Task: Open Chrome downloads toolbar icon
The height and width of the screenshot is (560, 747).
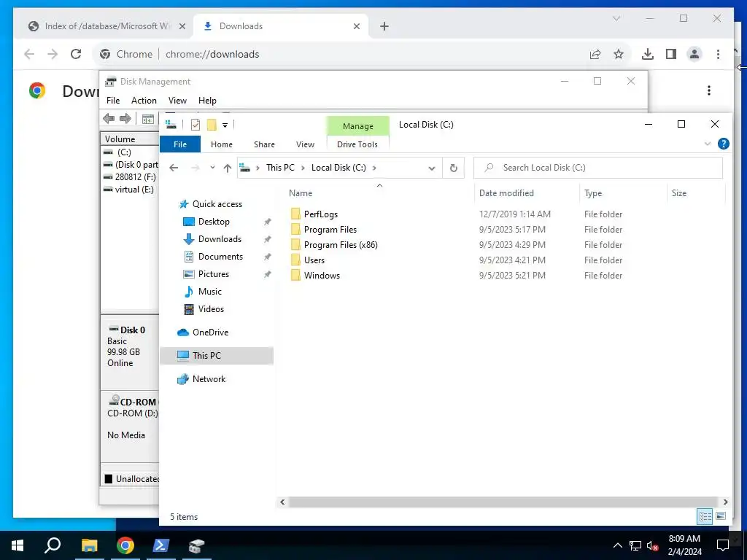Action: [648, 54]
